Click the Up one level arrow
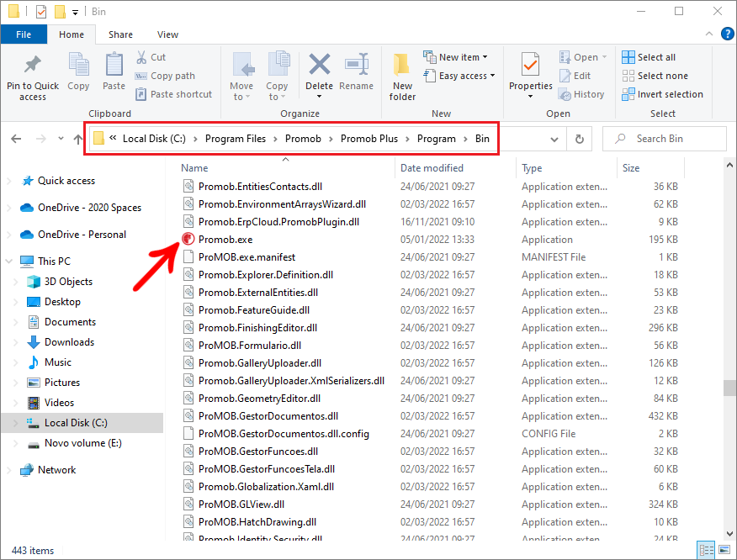 78,139
